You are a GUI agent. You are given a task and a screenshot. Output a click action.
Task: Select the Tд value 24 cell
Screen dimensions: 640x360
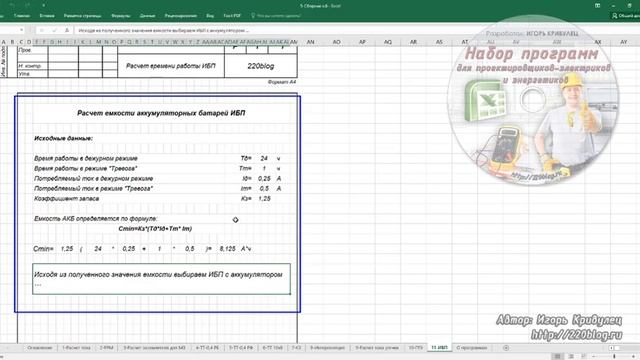(264, 158)
